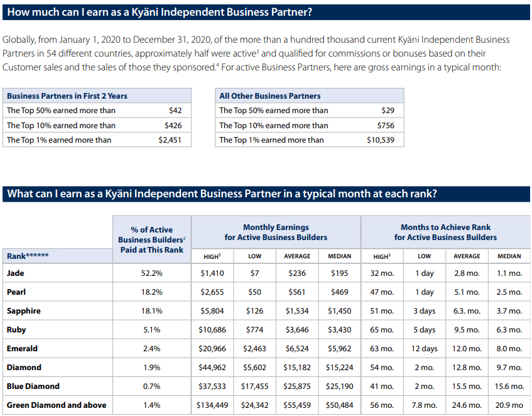532x416 pixels.
Task: Select Ruby's $10,686 high earnings
Action: 212,330
